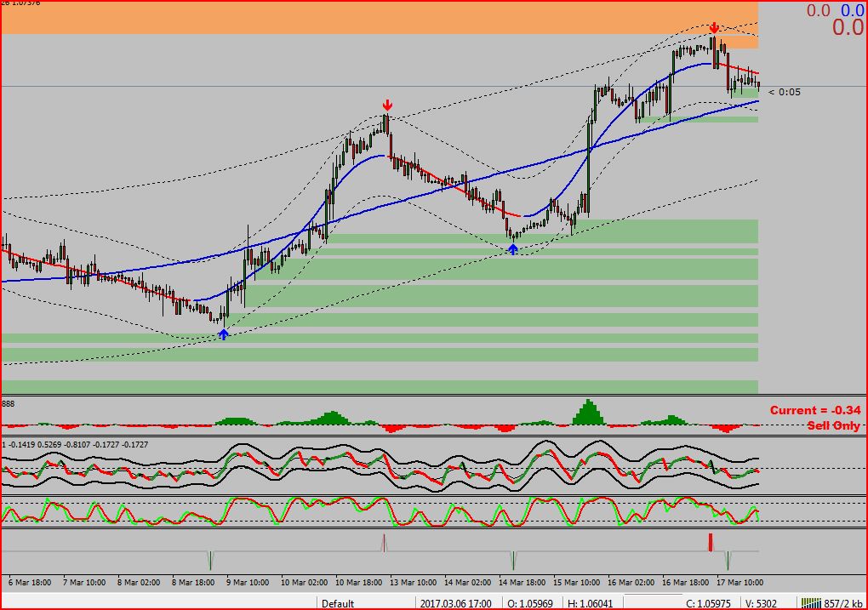Screen dimensions: 868x610
Task: Click the red sell arrow above the latest candles
Action: [714, 26]
